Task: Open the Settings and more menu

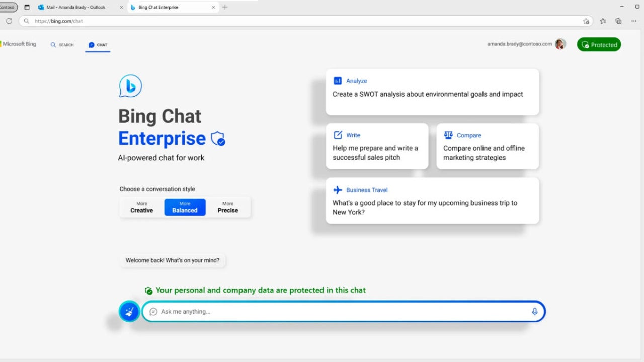Action: tap(633, 21)
